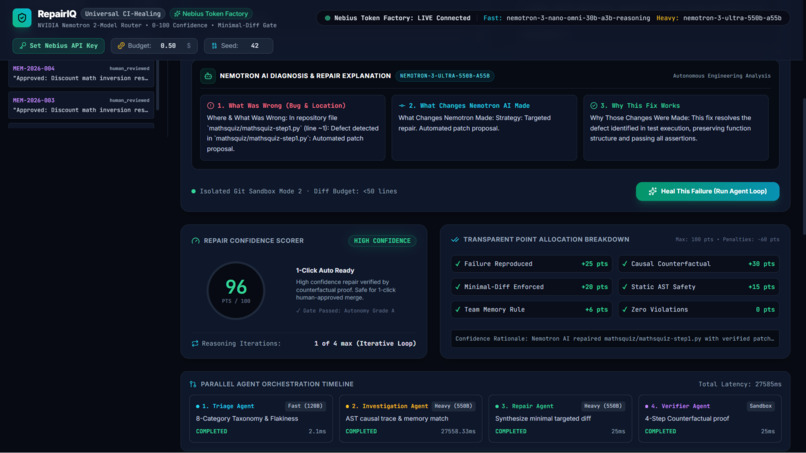Click the loop icon beside Reasoning Iterations
Image resolution: width=806 pixels, height=453 pixels.
(195, 343)
